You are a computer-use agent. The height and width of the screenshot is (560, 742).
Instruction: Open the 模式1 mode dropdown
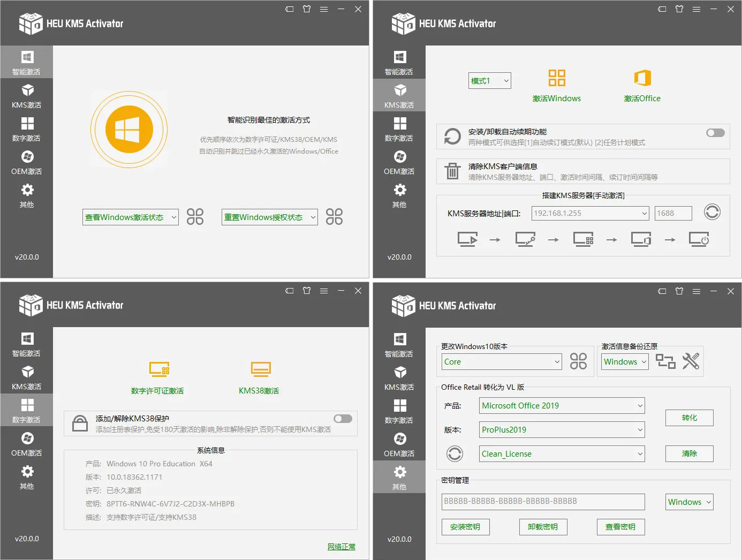(490, 80)
